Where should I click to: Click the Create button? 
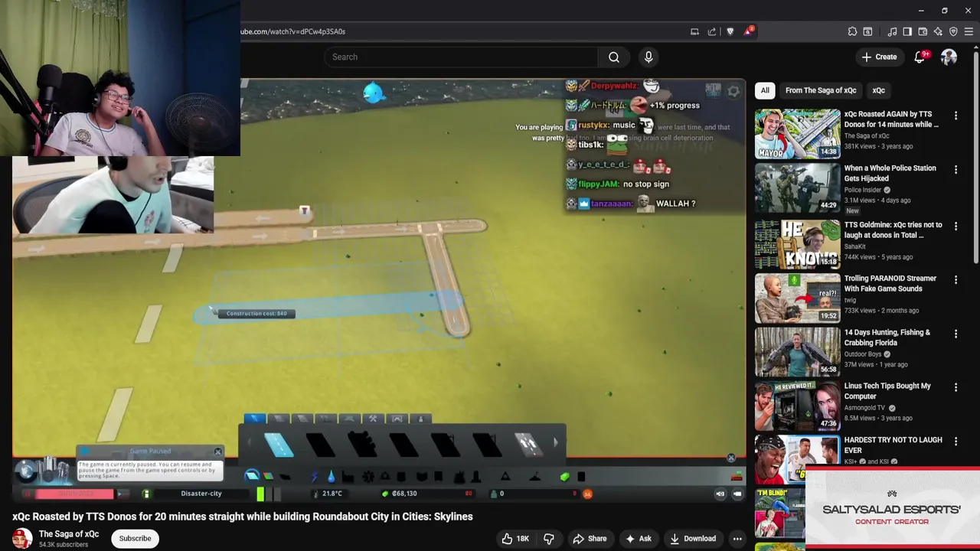point(879,57)
